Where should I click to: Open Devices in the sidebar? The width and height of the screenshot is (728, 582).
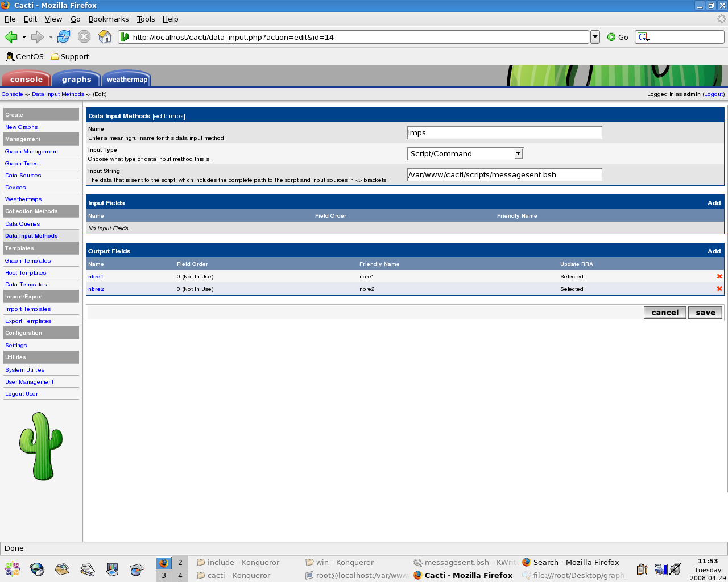15,188
